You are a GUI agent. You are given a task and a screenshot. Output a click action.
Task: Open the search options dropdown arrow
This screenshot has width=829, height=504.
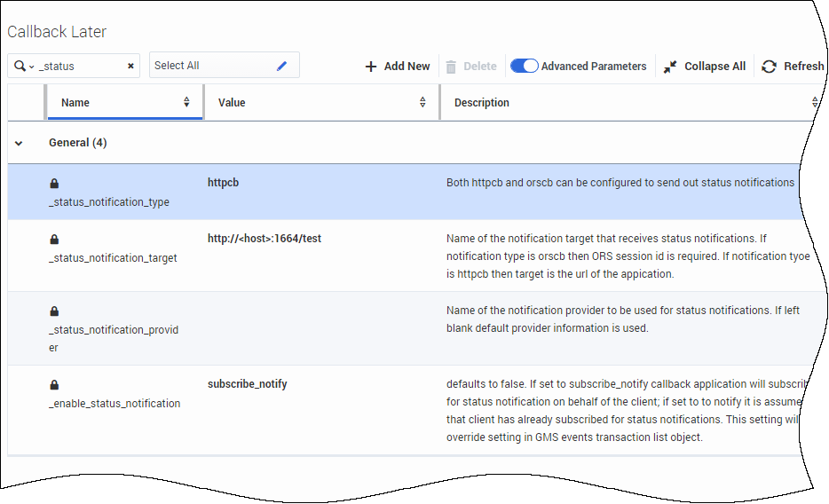click(32, 67)
